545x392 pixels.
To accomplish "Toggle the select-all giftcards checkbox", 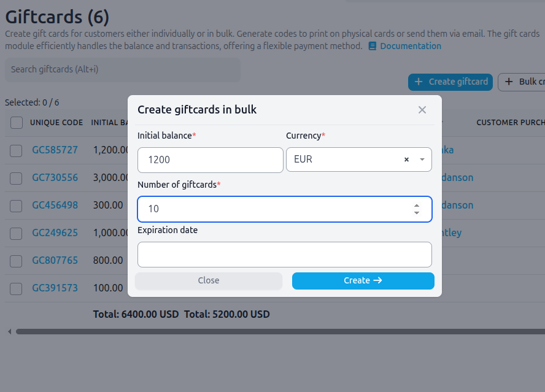I will pyautogui.click(x=17, y=123).
